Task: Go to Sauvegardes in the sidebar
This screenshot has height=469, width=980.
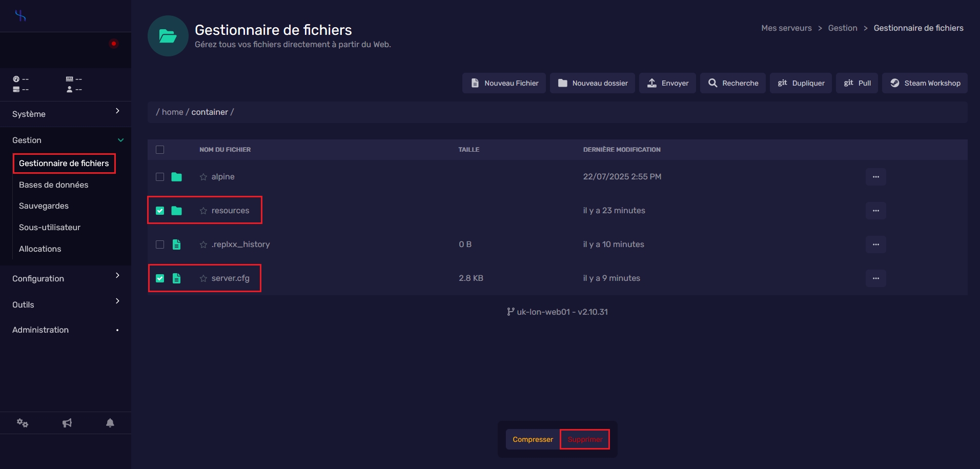Action: [44, 206]
